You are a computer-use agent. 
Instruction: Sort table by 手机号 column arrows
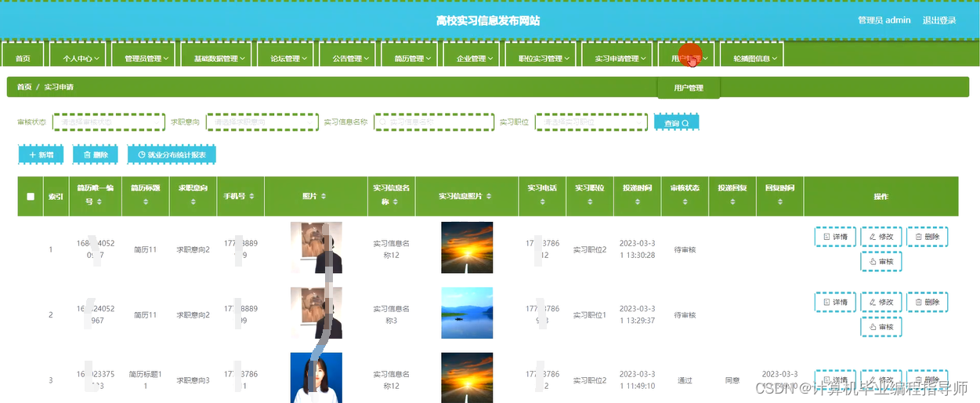click(x=251, y=196)
